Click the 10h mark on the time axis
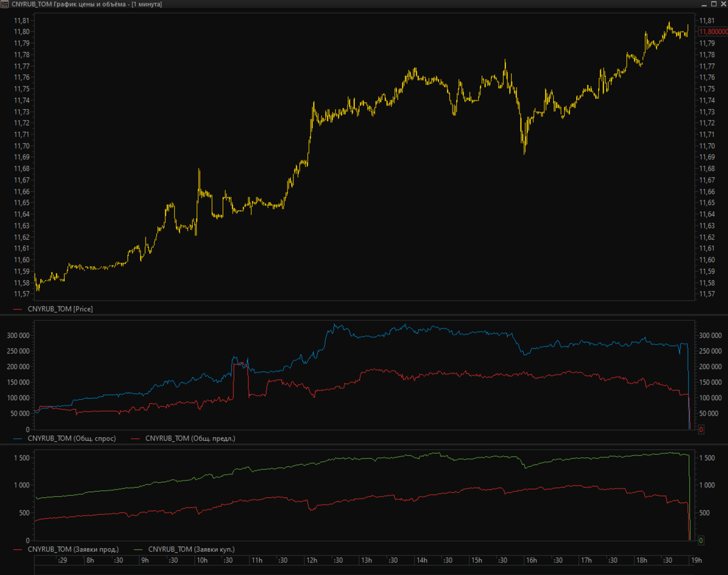 pyautogui.click(x=201, y=560)
